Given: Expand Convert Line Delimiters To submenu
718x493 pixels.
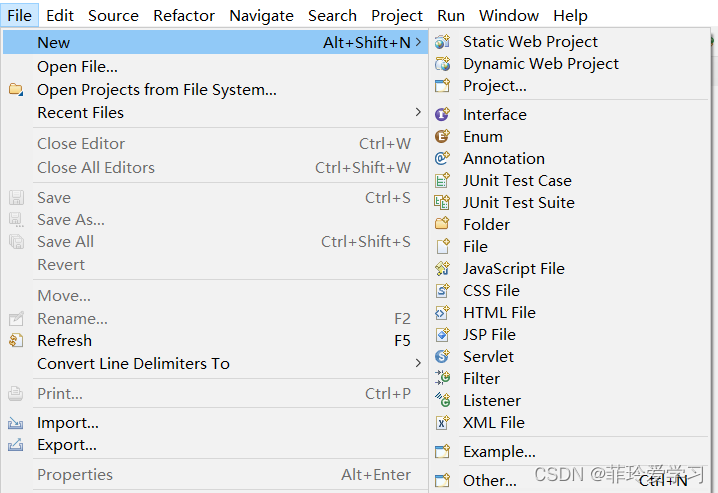Looking at the screenshot, I should (x=418, y=363).
